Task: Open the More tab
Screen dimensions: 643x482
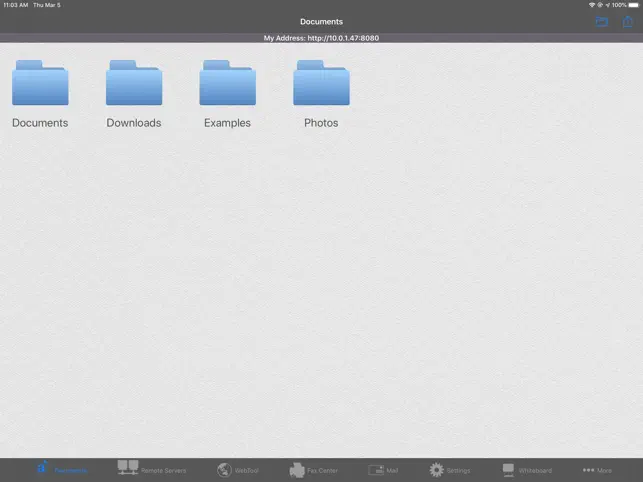Action: coord(597,470)
